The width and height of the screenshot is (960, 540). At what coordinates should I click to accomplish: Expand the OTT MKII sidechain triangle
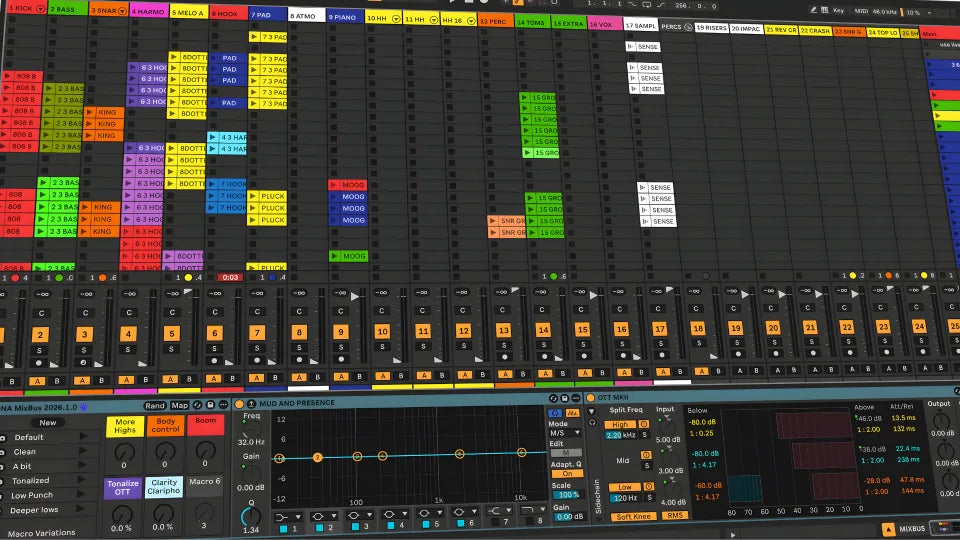tap(591, 411)
